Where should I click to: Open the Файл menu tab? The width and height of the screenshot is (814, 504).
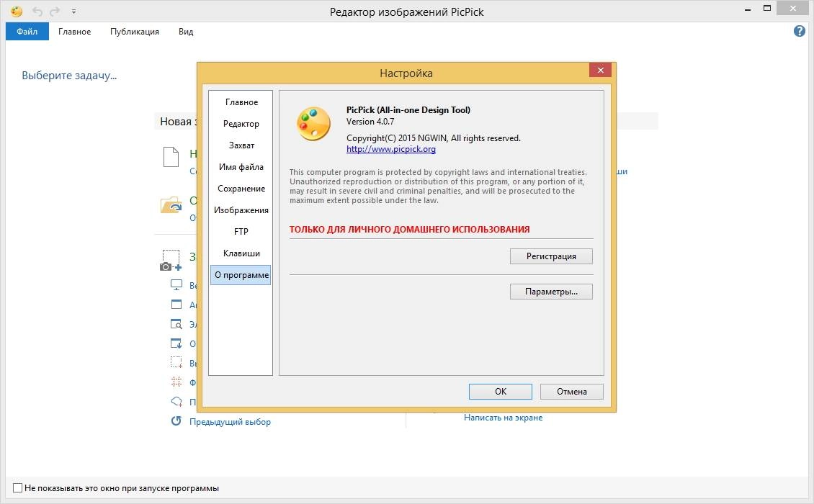pos(27,31)
